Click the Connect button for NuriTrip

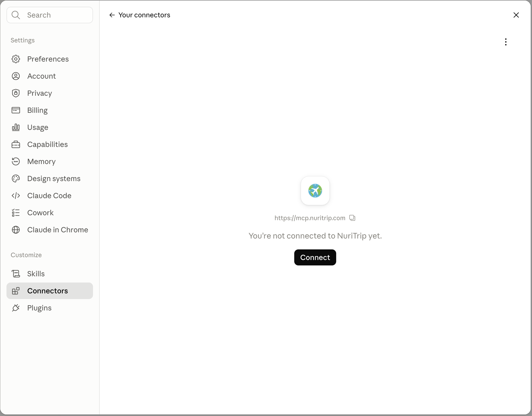[x=315, y=257]
